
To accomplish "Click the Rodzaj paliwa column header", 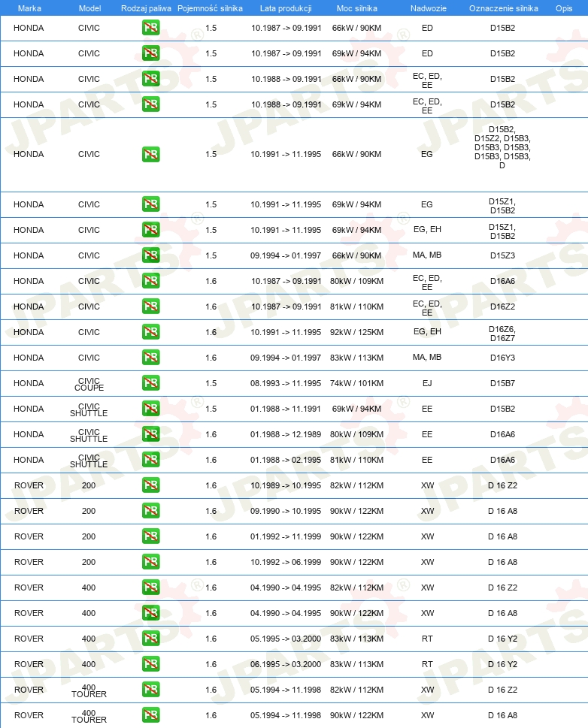I will (146, 8).
